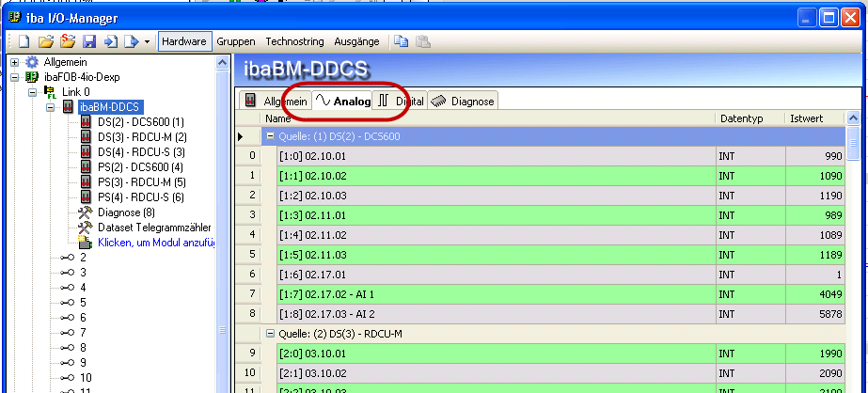Select link 3 in the tree
The image size is (868, 393).
[83, 273]
